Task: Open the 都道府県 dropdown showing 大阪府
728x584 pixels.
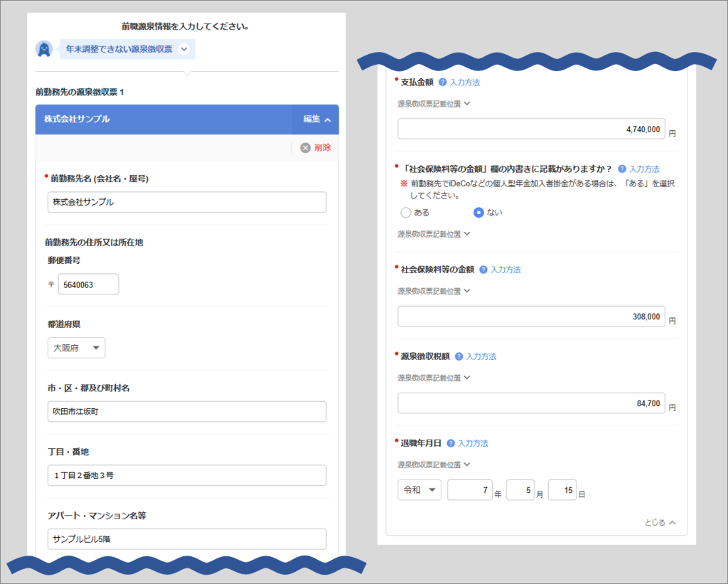Action: tap(76, 348)
